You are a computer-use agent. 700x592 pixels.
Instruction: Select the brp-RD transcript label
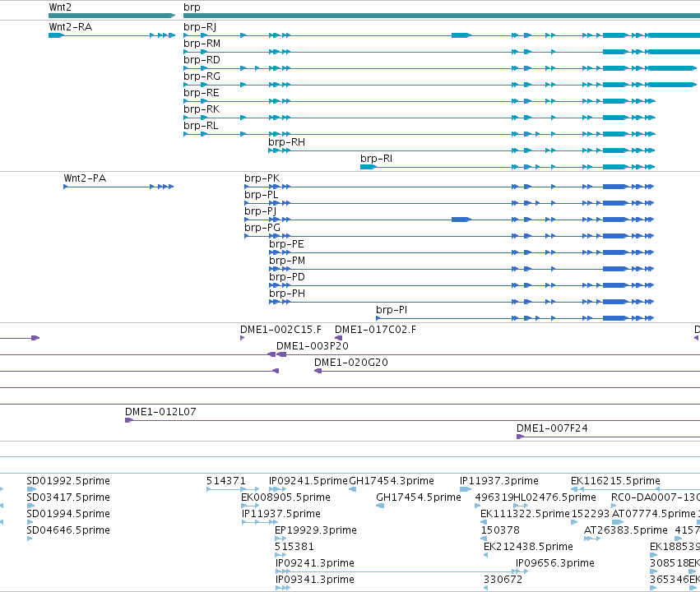point(202,60)
